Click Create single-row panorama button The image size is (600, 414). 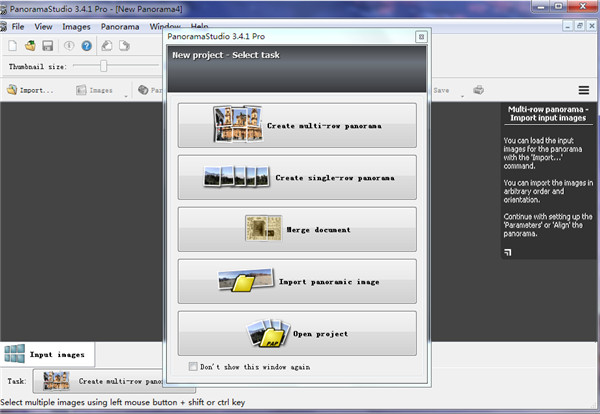pyautogui.click(x=297, y=178)
